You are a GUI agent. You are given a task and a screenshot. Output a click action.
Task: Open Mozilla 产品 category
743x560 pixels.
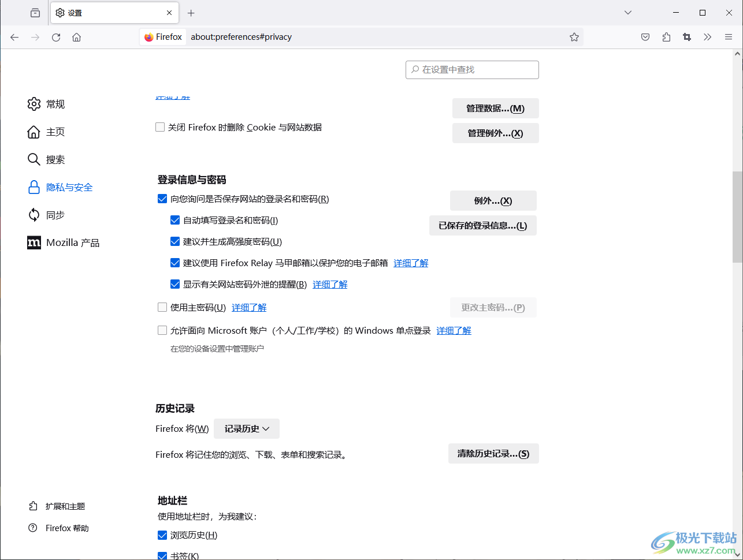tap(64, 242)
